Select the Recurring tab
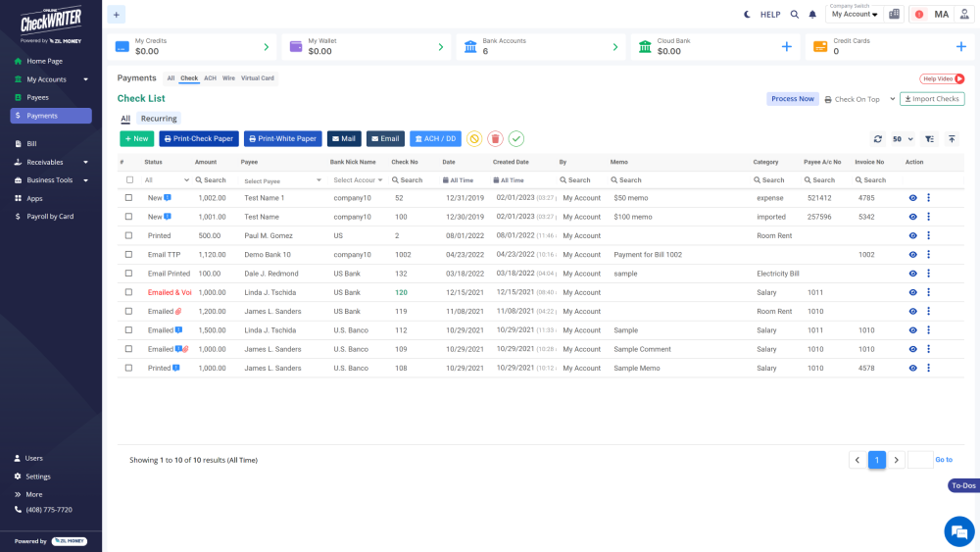This screenshot has width=980, height=552. (159, 119)
